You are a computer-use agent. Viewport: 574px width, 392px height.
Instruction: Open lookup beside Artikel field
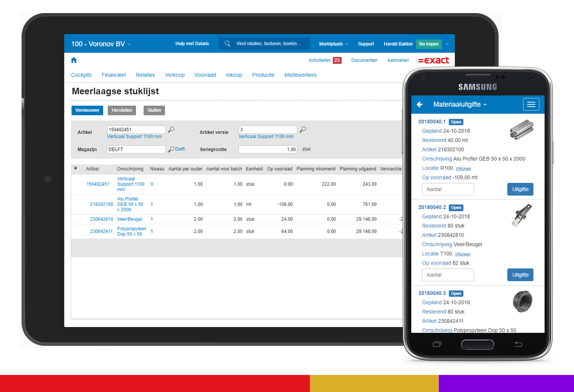pyautogui.click(x=171, y=130)
